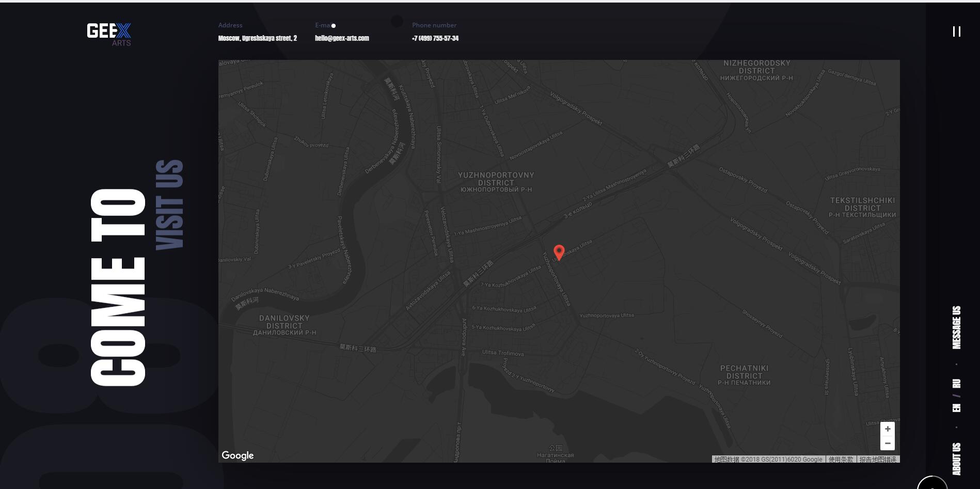Screen dimensions: 980x489
Task: Click the hello@geex-arts.com email address
Action: click(342, 38)
